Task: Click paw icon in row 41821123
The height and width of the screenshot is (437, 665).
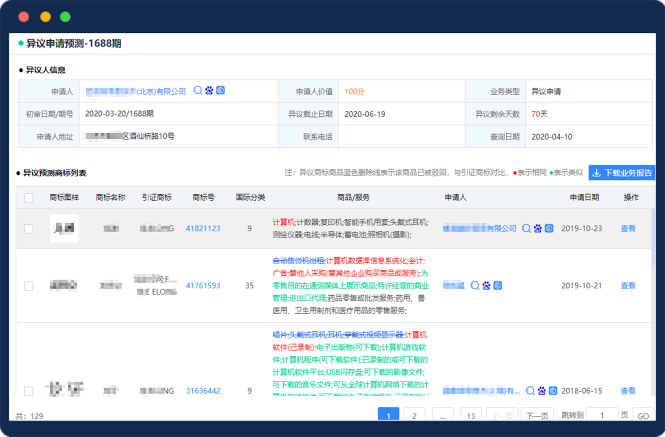Action: pos(538,228)
